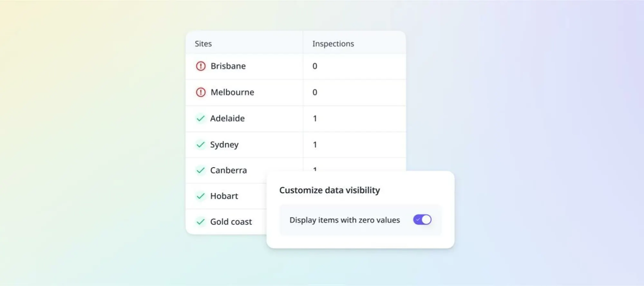644x286 pixels.
Task: Select the Hobart site name
Action: (224, 196)
